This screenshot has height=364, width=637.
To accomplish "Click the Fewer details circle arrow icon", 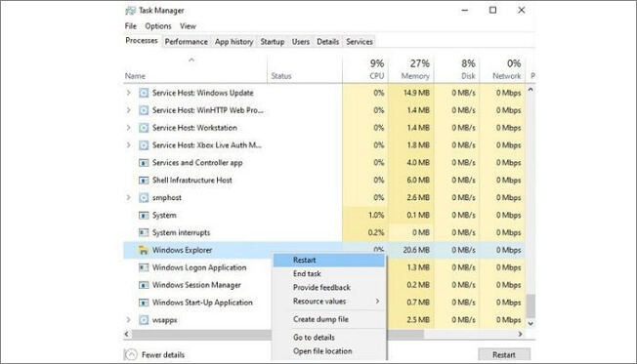I will point(131,354).
